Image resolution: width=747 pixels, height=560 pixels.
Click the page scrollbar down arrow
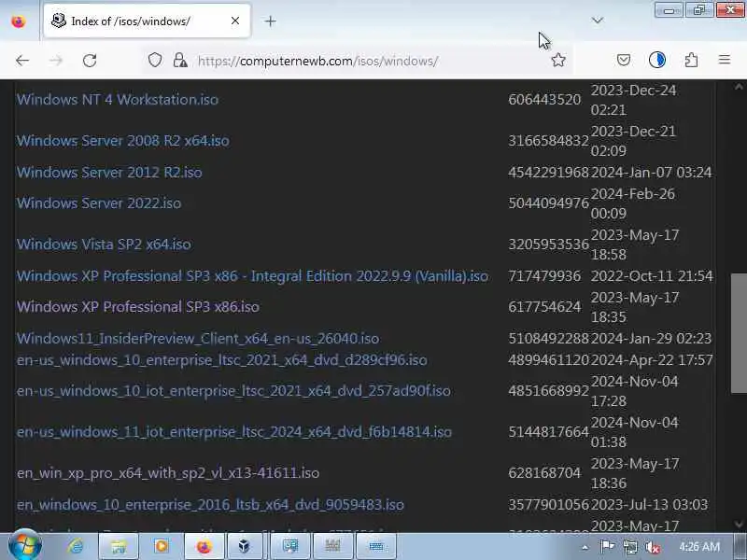[x=739, y=524]
